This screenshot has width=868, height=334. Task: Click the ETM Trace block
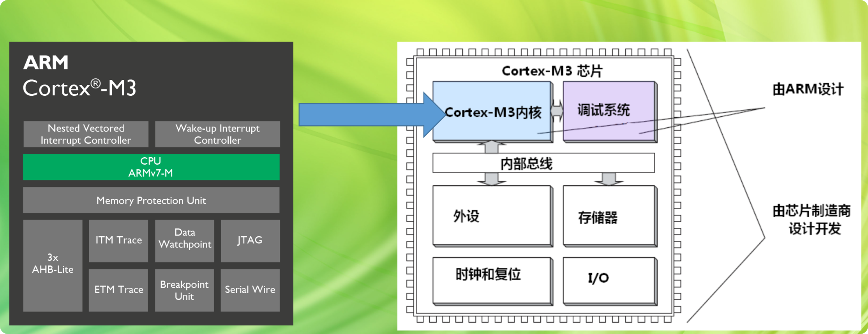point(118,290)
